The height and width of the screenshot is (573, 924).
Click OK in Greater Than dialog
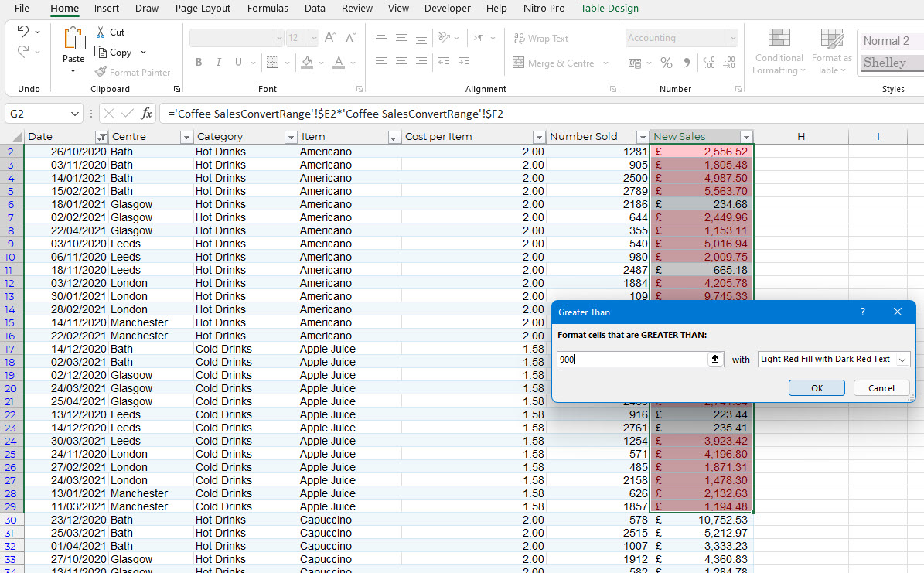[817, 388]
